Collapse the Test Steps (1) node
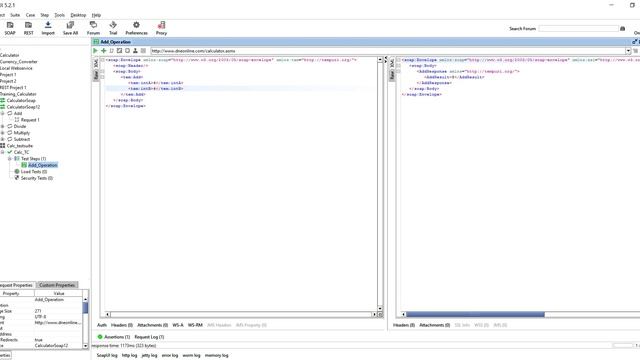 click(9, 159)
